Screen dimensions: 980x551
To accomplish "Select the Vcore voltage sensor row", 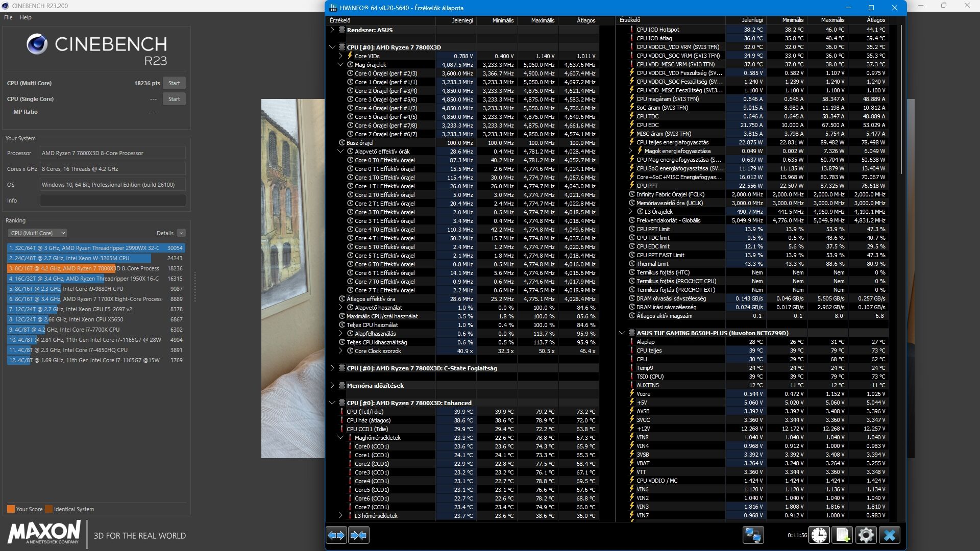I will pyautogui.click(x=753, y=394).
